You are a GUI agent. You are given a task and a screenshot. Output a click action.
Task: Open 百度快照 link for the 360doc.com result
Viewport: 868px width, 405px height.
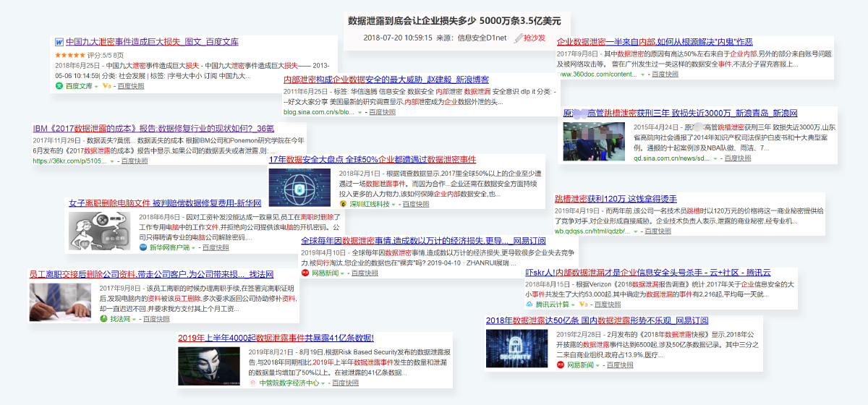pyautogui.click(x=666, y=74)
